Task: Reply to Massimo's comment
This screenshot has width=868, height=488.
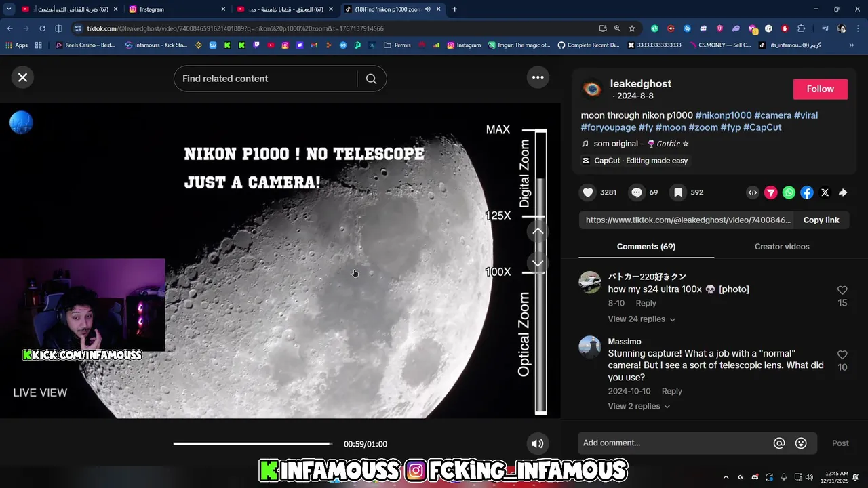Action: (672, 391)
